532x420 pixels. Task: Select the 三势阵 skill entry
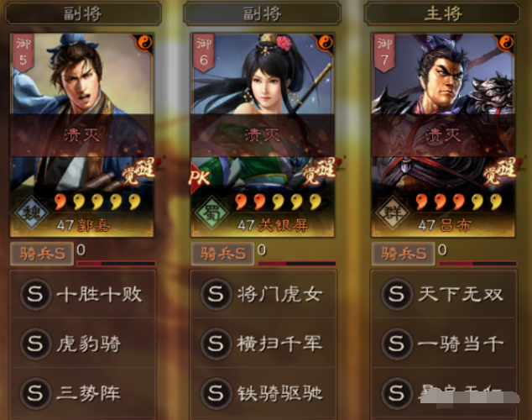coord(83,393)
